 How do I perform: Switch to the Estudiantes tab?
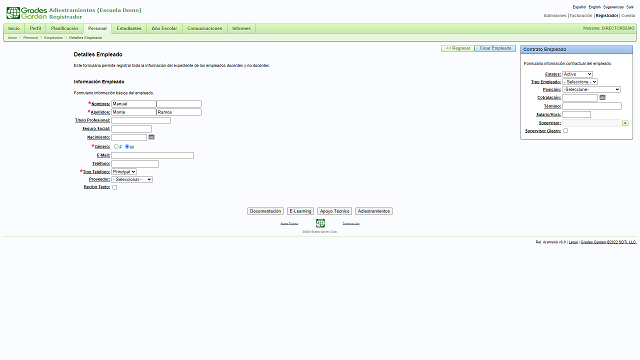pos(129,29)
